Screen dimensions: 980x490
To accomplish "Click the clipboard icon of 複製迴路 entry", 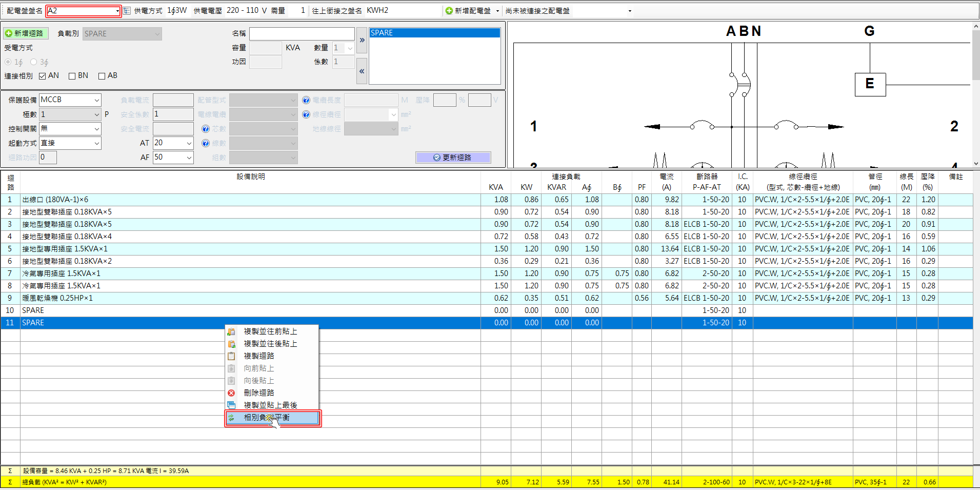I will click(x=231, y=356).
